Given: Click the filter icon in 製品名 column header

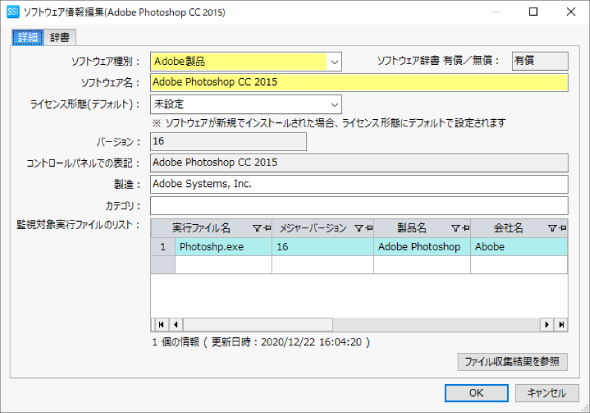Looking at the screenshot, I should click(x=455, y=228).
